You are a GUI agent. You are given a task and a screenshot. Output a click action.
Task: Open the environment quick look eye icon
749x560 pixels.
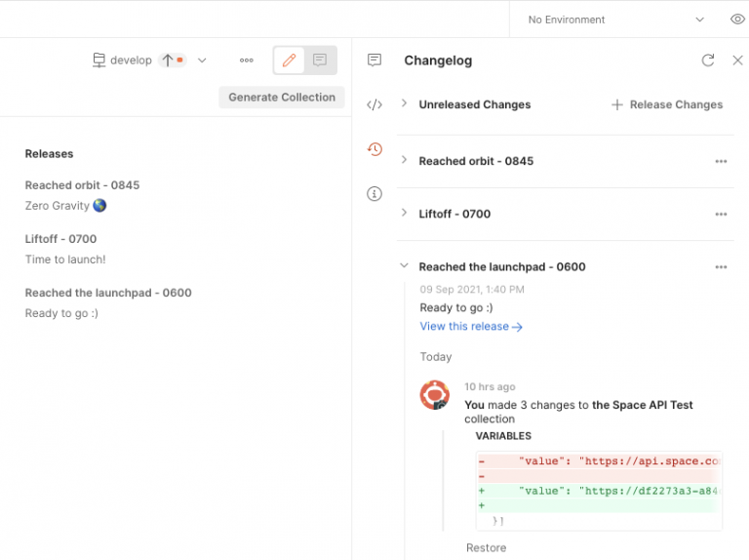click(x=737, y=20)
